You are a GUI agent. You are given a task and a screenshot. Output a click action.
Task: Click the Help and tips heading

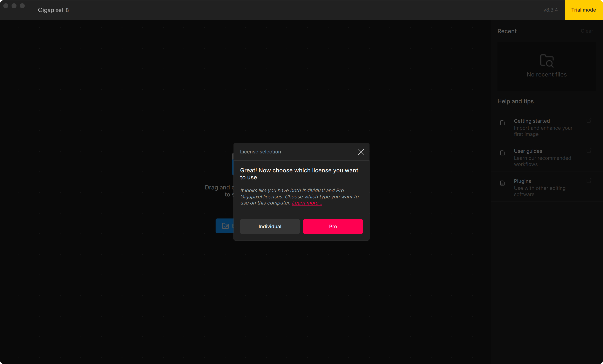(515, 101)
